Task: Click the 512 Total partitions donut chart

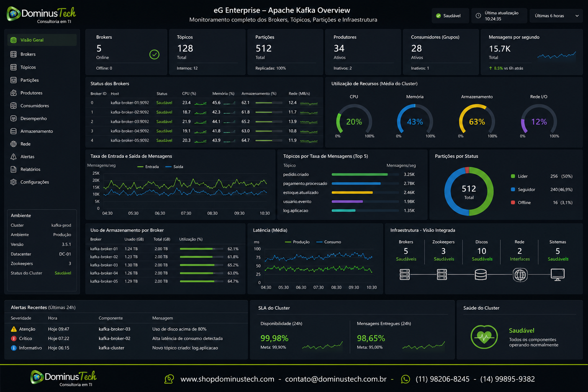Action: click(469, 191)
